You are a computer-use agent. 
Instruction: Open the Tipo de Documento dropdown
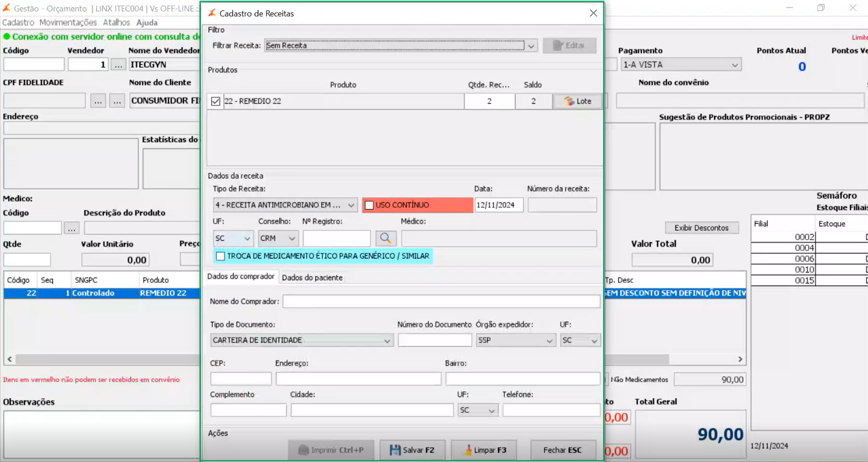click(x=386, y=341)
